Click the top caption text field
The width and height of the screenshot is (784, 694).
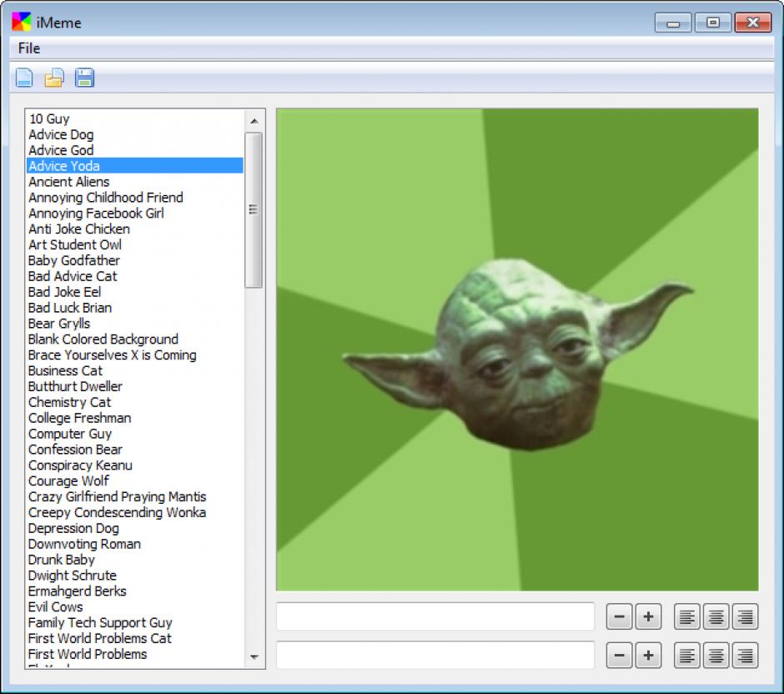tap(435, 616)
